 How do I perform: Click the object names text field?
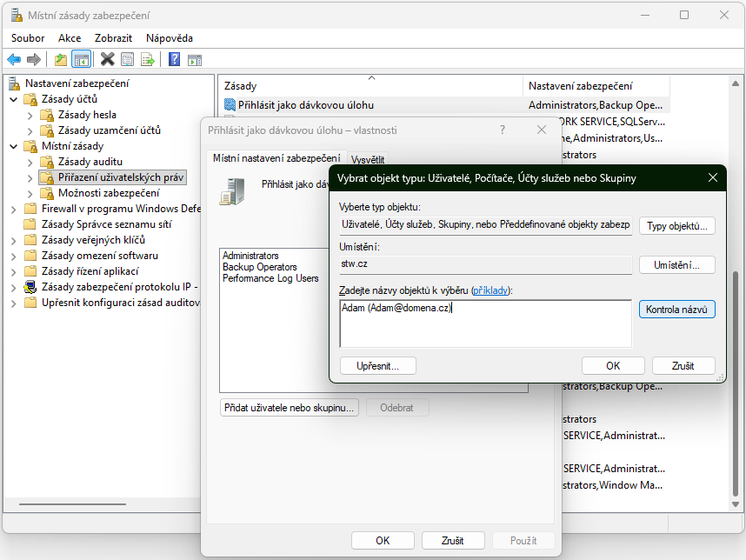484,323
